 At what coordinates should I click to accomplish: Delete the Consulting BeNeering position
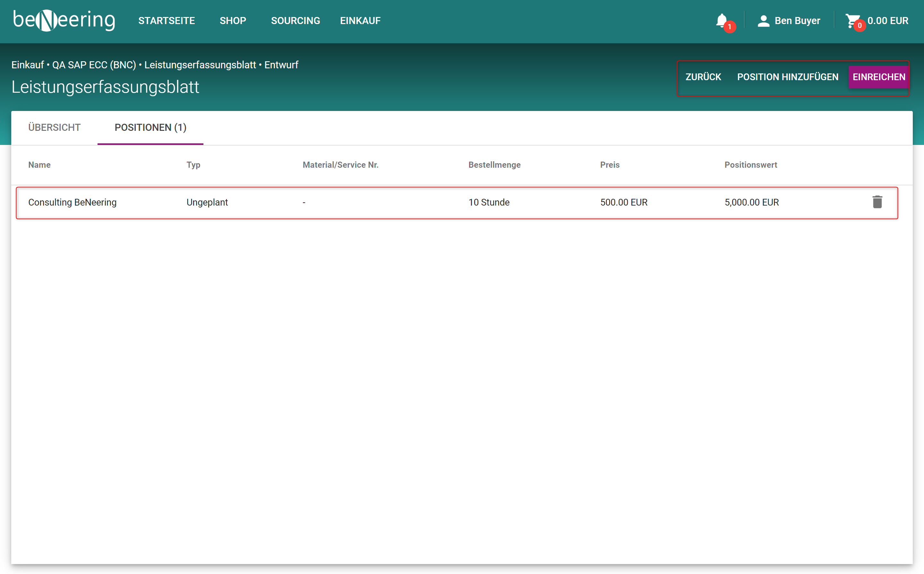click(877, 202)
